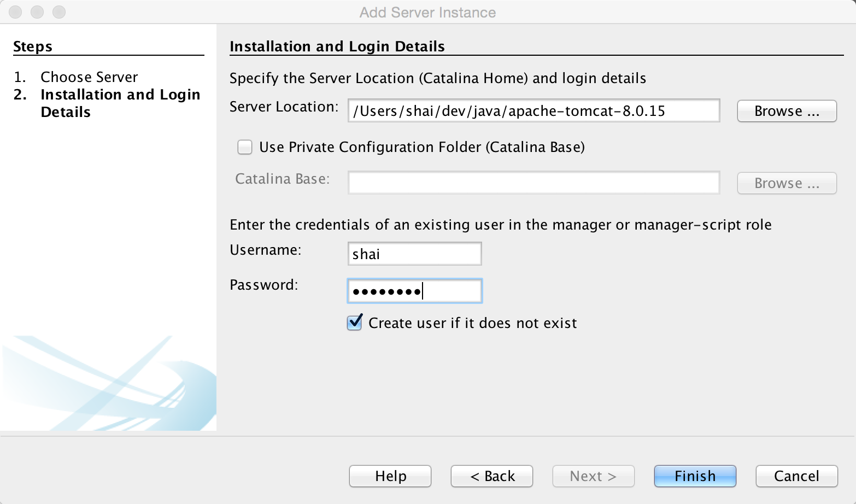Click the Password input field
The width and height of the screenshot is (856, 504).
(414, 291)
